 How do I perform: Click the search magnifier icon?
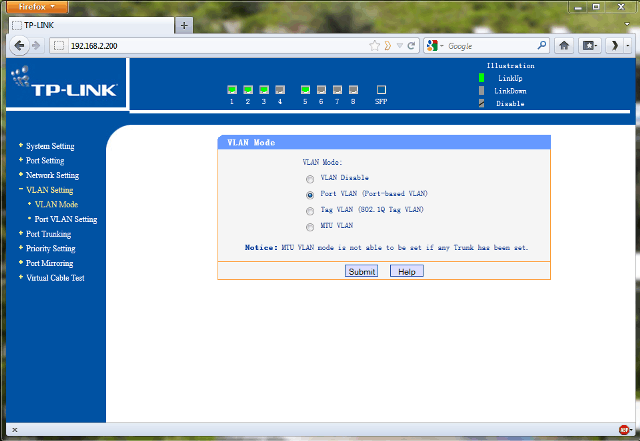click(542, 45)
